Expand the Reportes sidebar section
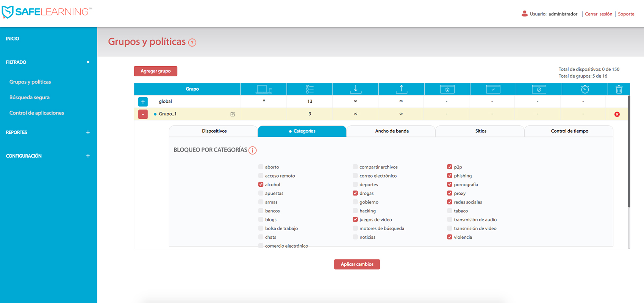Screen dimensions: 644x303 pyautogui.click(x=88, y=133)
